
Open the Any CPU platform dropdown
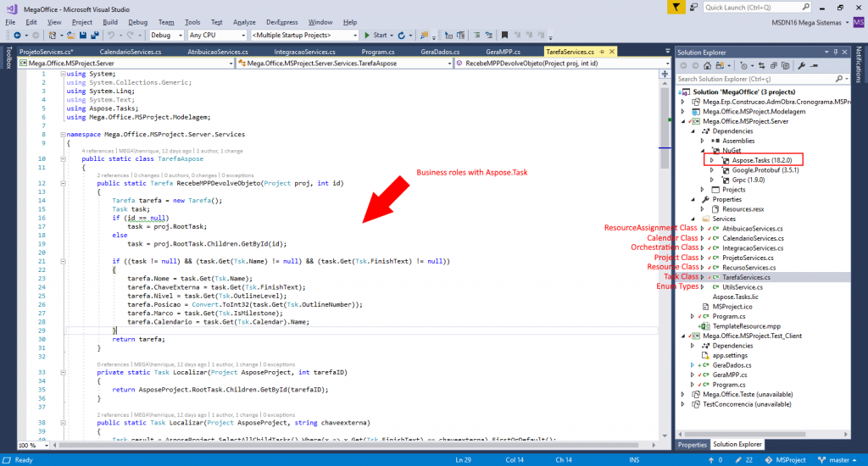tap(216, 36)
